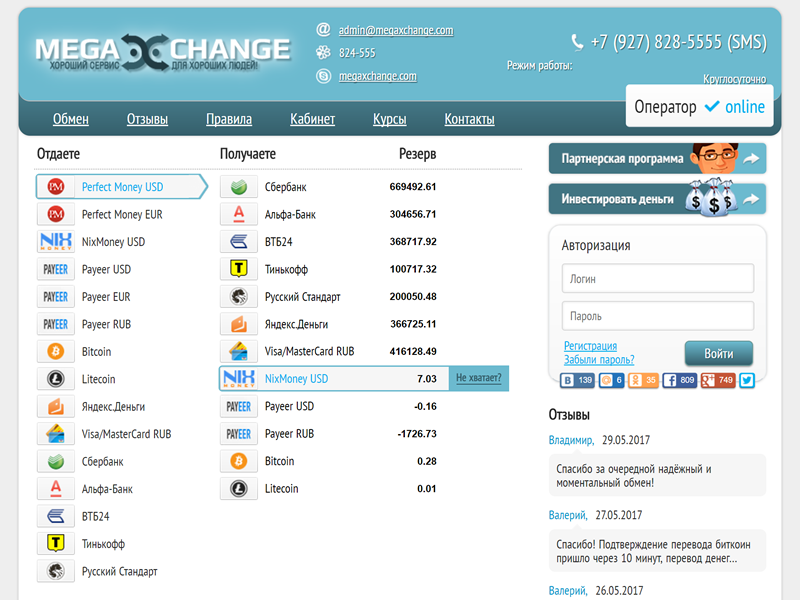Viewport: 800px width, 600px height.
Task: Open the Обмен menu item
Action: coord(71,119)
